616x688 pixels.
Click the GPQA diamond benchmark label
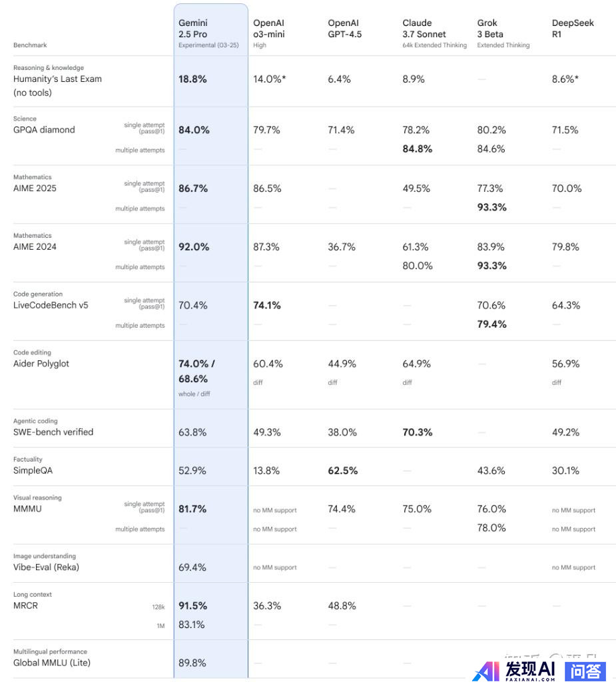pyautogui.click(x=44, y=130)
